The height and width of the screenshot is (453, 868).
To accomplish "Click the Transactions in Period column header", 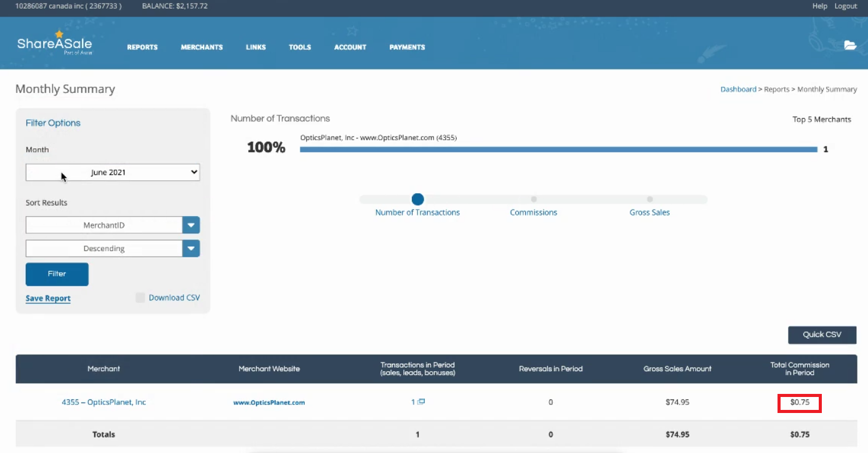I will [417, 369].
